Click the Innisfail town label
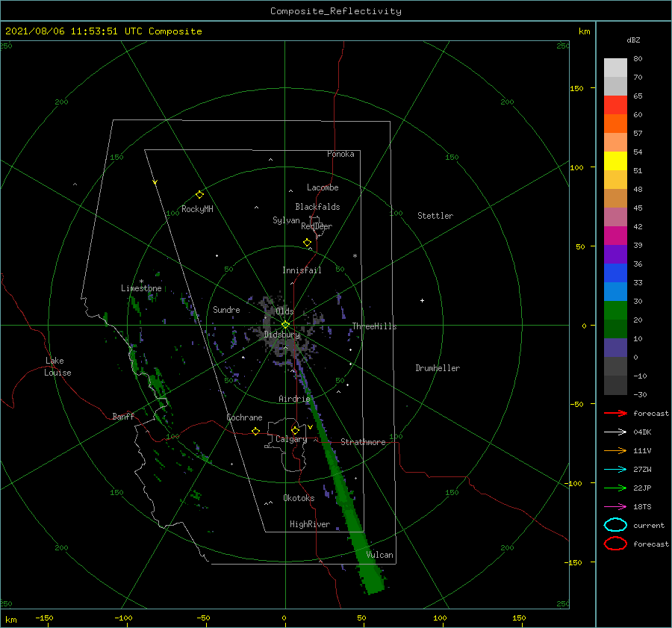Viewport: 672px width, 628px height. (x=302, y=270)
